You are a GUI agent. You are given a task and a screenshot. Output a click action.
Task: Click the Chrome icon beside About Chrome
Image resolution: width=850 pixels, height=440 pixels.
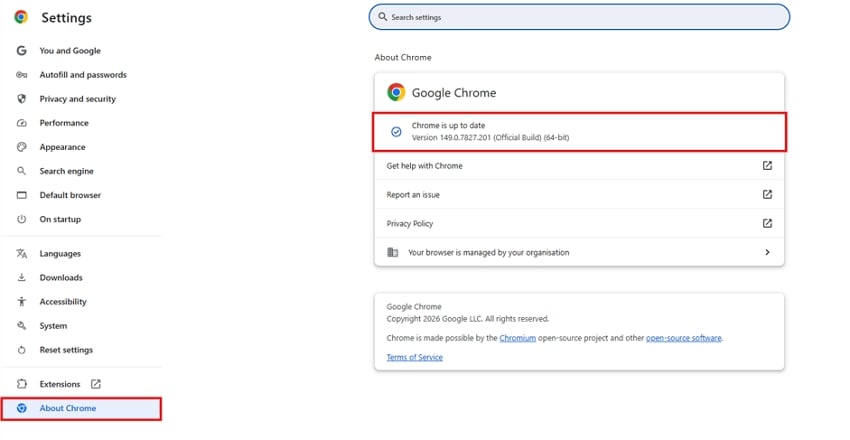[21, 408]
